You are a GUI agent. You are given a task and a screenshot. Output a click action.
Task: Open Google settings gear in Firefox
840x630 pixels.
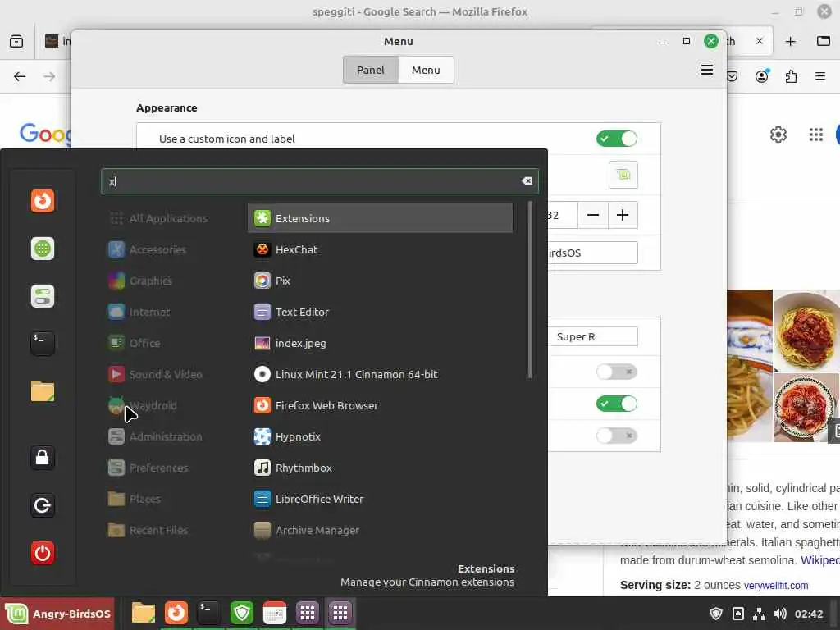[778, 135]
